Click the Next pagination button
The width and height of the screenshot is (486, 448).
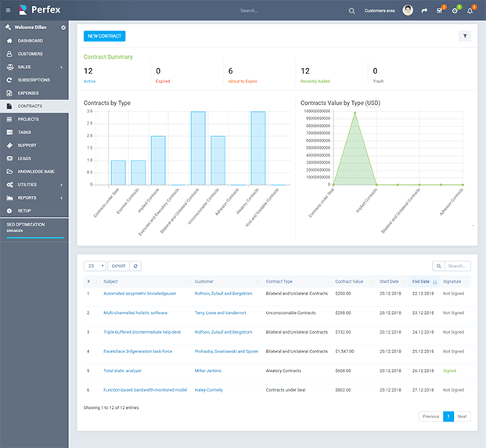[x=462, y=417]
